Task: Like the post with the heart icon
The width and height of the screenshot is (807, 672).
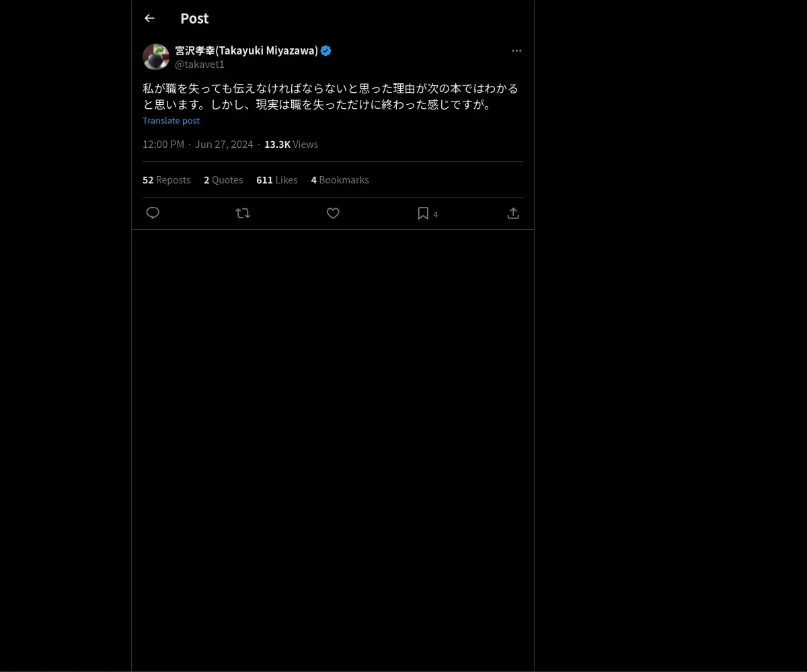Action: [333, 213]
